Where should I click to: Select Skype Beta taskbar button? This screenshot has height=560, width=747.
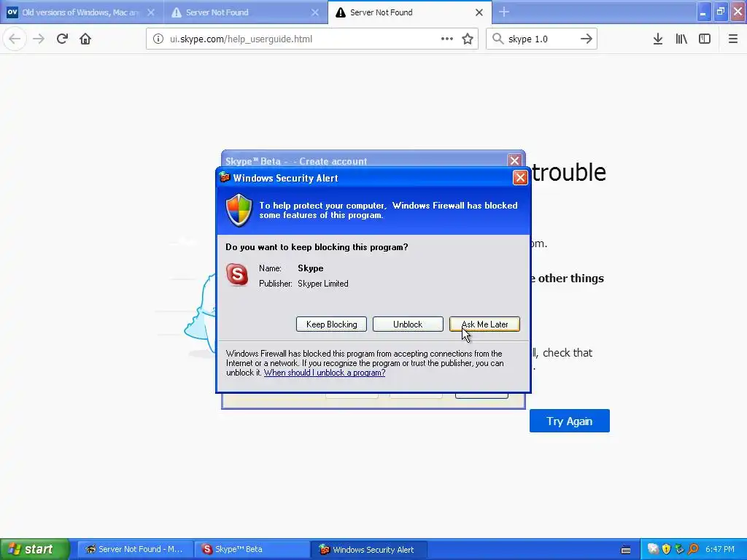pos(252,550)
